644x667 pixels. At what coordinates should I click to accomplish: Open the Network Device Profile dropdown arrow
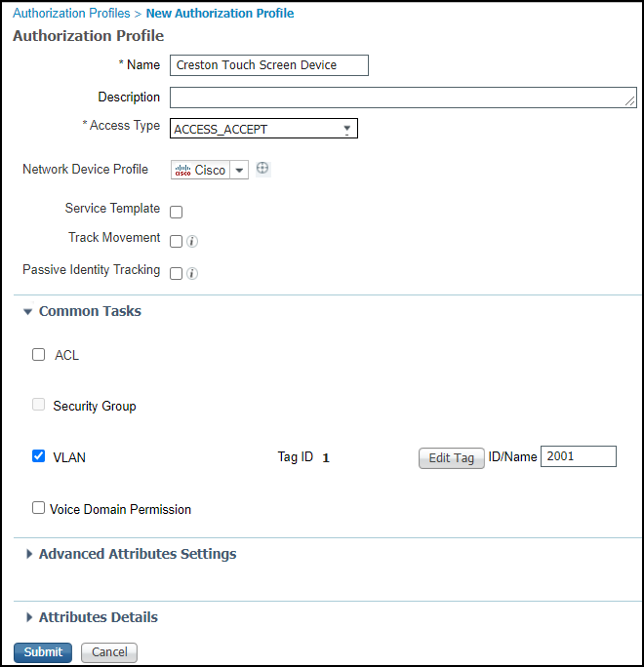(240, 171)
